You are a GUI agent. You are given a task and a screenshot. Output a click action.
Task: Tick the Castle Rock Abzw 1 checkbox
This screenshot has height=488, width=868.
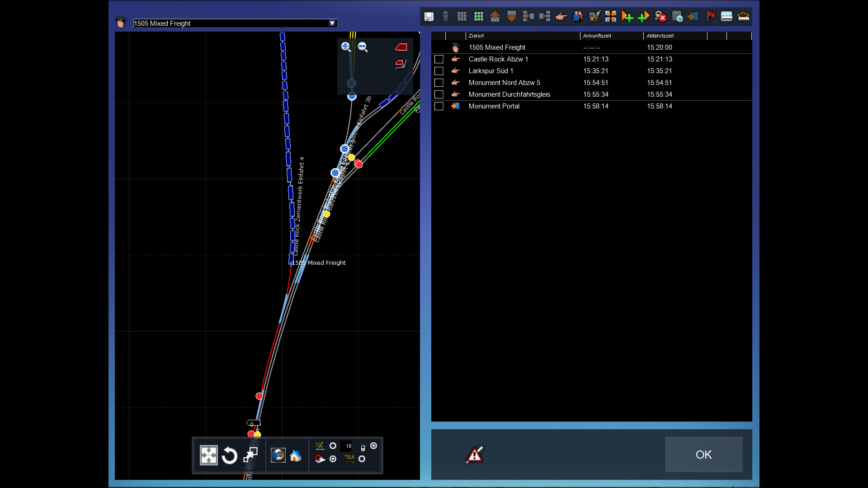pyautogui.click(x=439, y=59)
